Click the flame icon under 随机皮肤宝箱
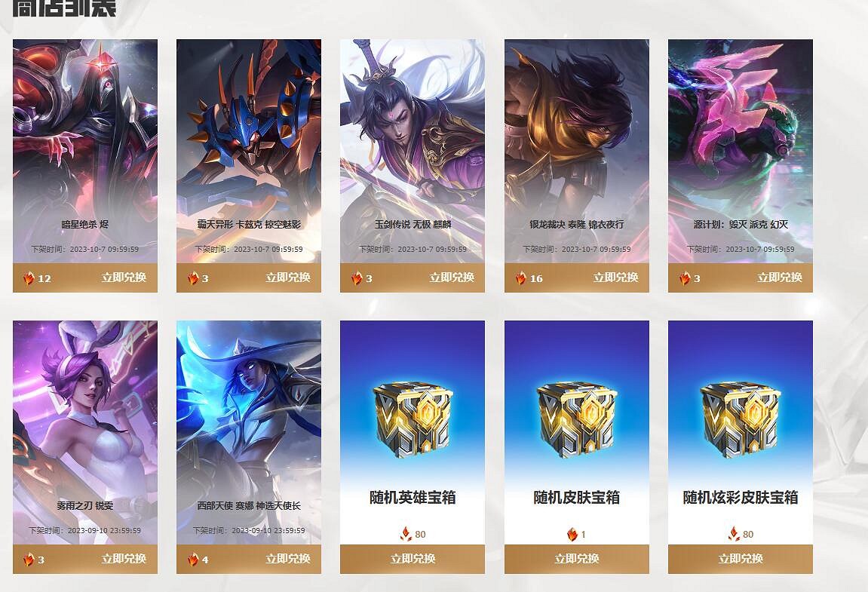The height and width of the screenshot is (592, 868). 572,534
